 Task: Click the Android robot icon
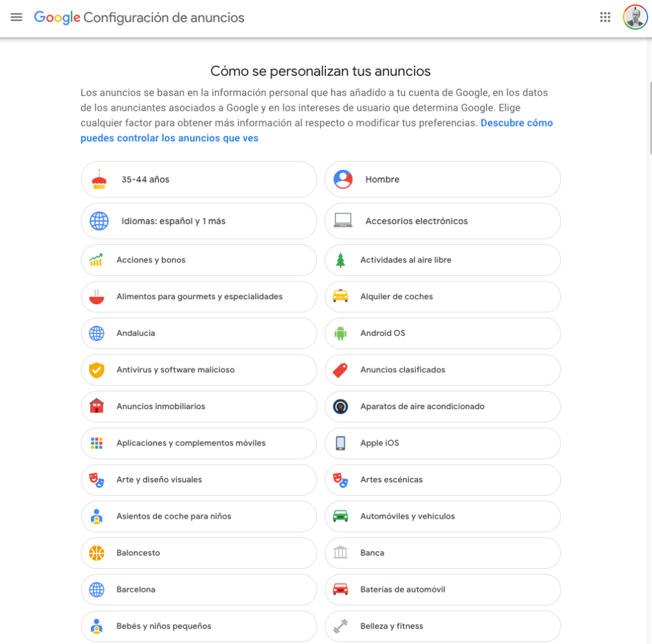click(341, 333)
